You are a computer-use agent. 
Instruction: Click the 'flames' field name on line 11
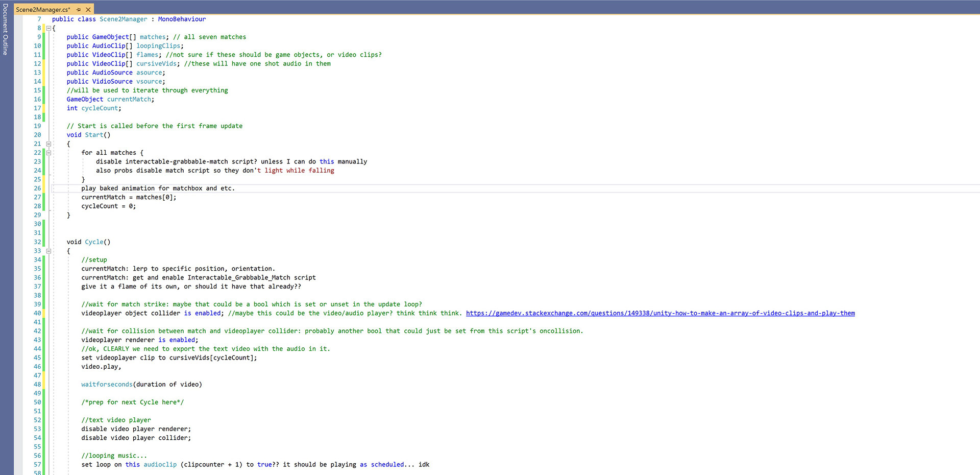click(147, 55)
